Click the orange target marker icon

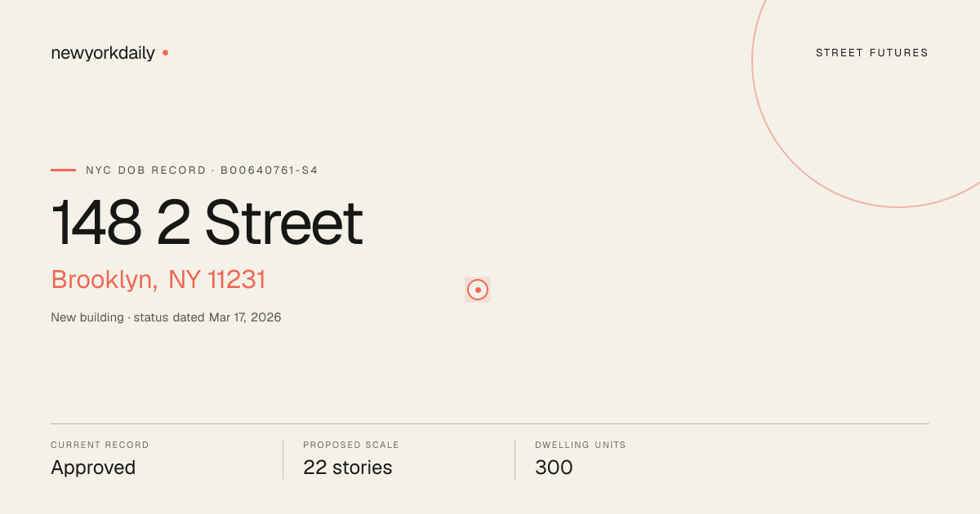tap(478, 290)
